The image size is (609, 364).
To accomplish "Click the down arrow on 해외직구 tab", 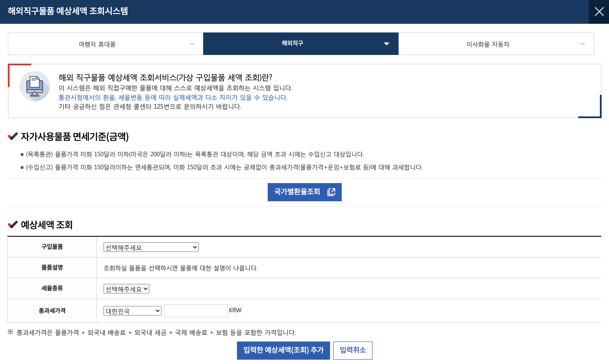I will pos(386,44).
